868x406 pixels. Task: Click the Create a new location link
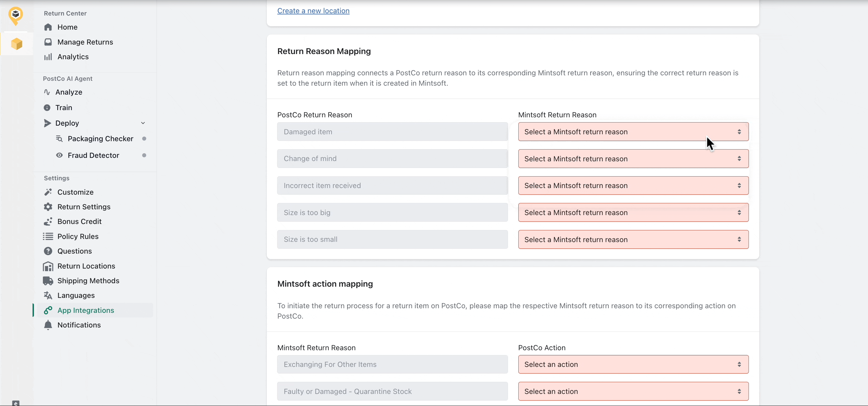(313, 11)
